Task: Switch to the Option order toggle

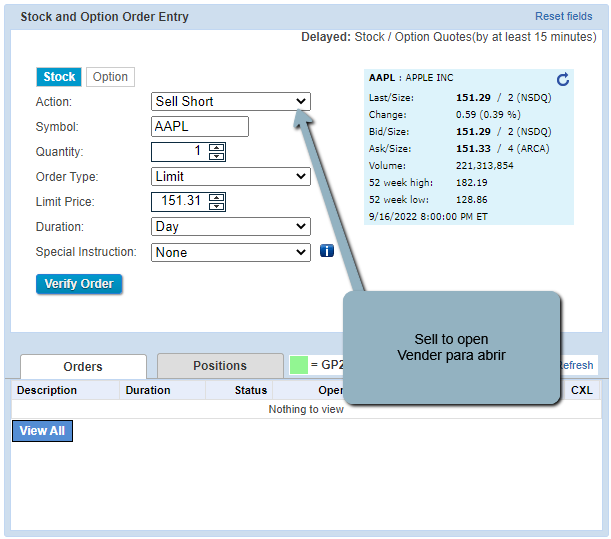Action: tap(110, 77)
